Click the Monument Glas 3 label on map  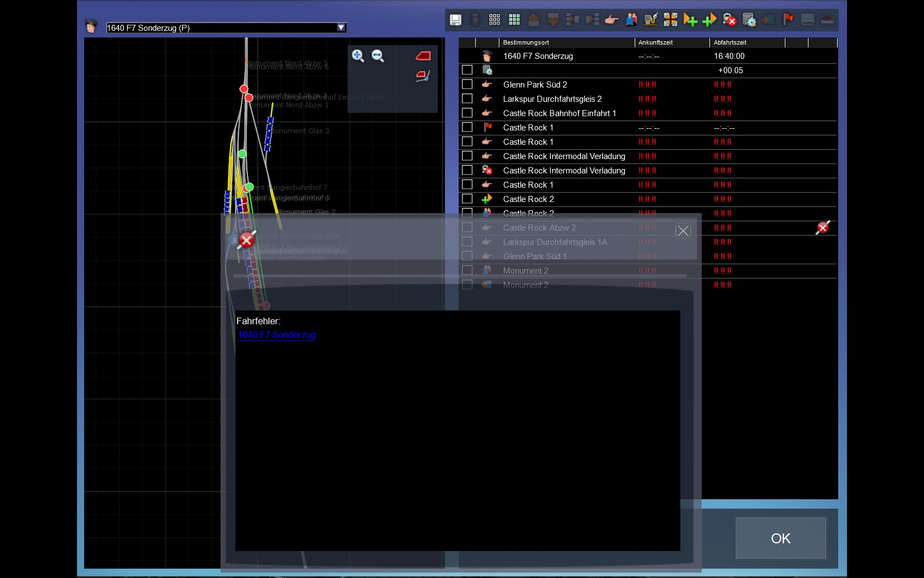tap(300, 131)
